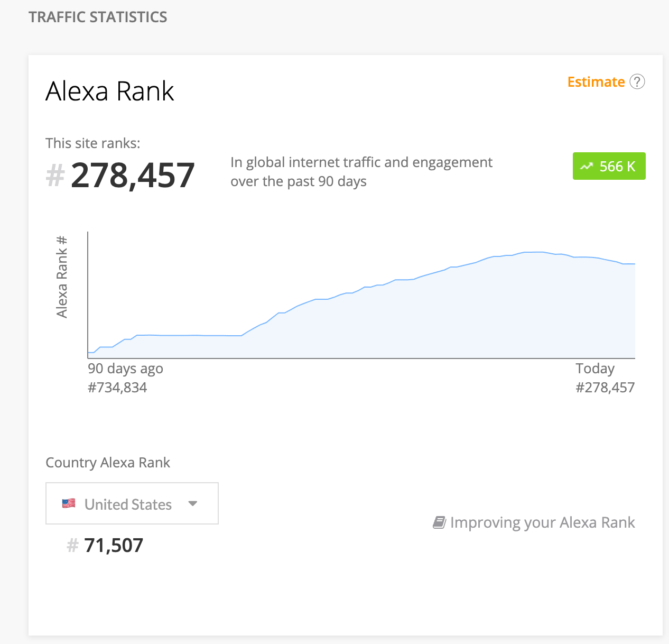Click the 'Today' chart axis label
Image resolution: width=669 pixels, height=644 pixels.
(x=595, y=369)
